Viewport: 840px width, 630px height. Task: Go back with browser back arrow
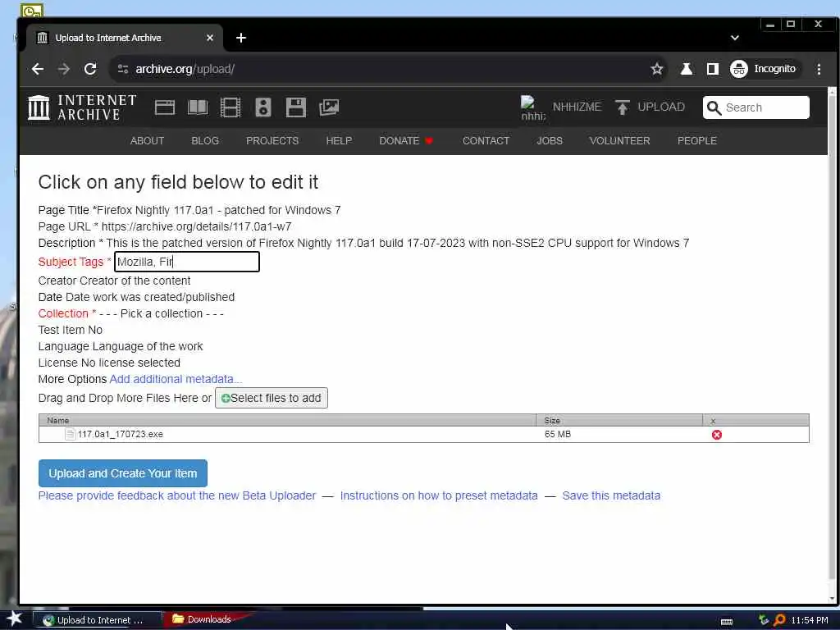[x=38, y=69]
